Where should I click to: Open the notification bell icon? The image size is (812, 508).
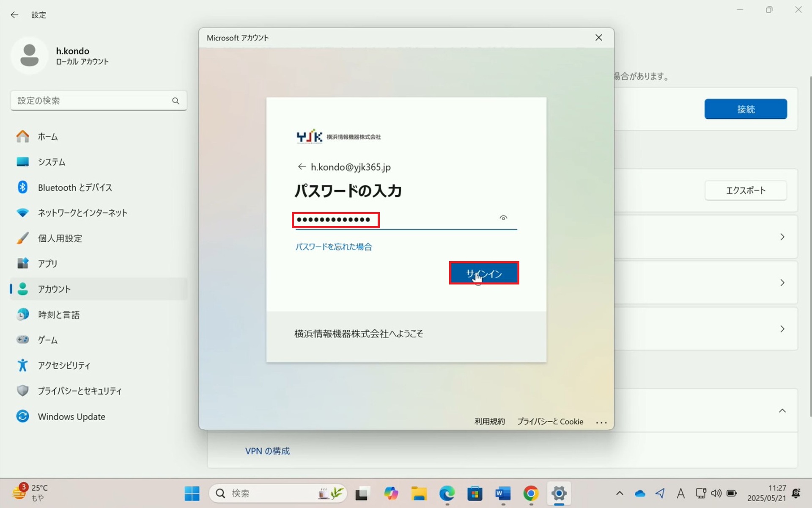[x=796, y=493]
